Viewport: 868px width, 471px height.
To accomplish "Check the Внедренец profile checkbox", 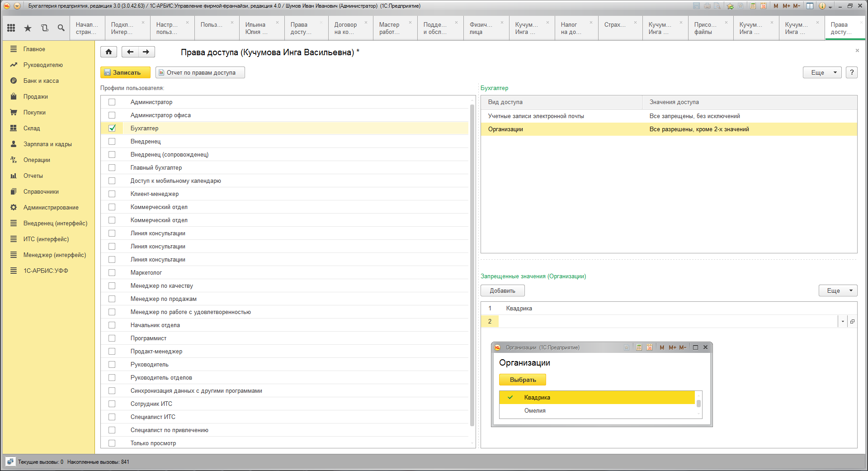I will tap(112, 141).
